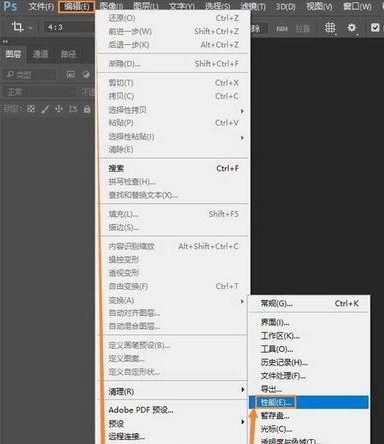Select highlighted 性能(E)... preferences item
The height and width of the screenshot is (444, 384).
pos(309,402)
